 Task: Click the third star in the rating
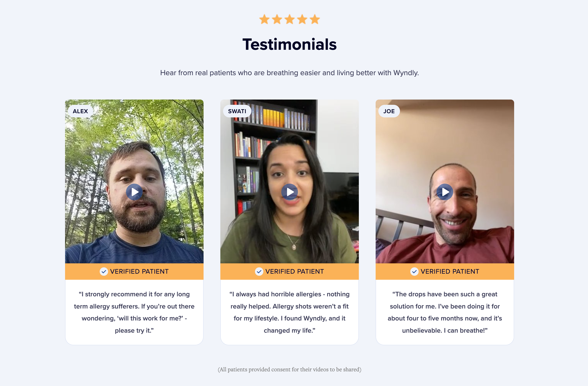(290, 19)
